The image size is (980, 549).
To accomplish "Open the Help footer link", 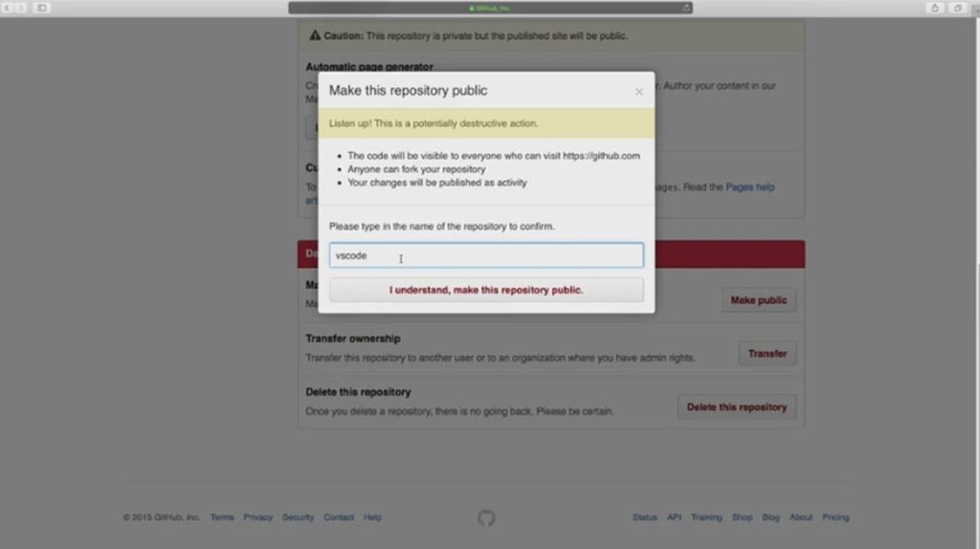I will [372, 517].
